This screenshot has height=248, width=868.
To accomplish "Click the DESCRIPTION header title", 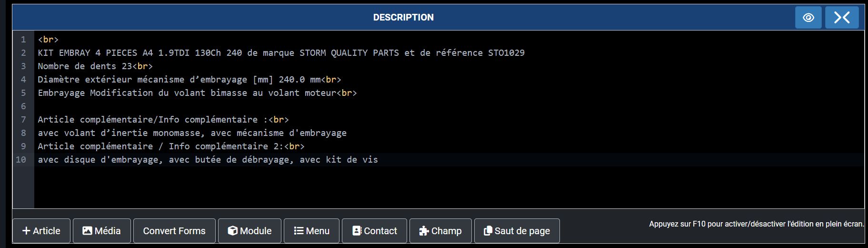I will 403,18.
